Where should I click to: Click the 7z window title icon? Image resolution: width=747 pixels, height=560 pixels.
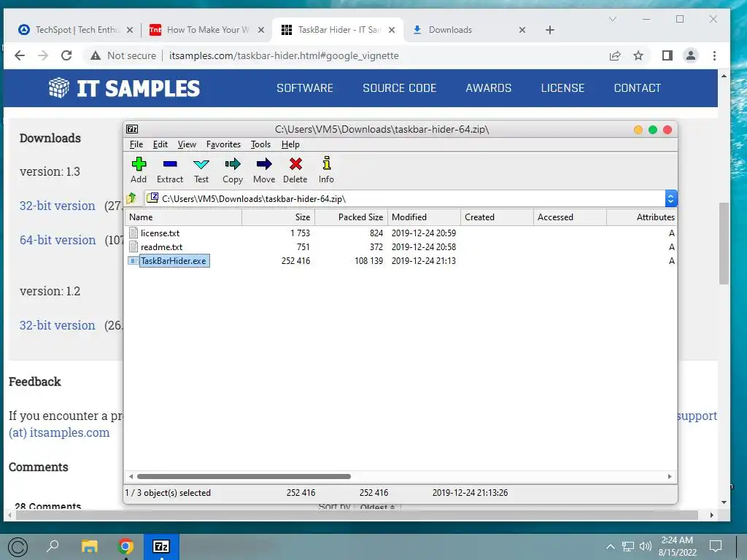pos(132,129)
